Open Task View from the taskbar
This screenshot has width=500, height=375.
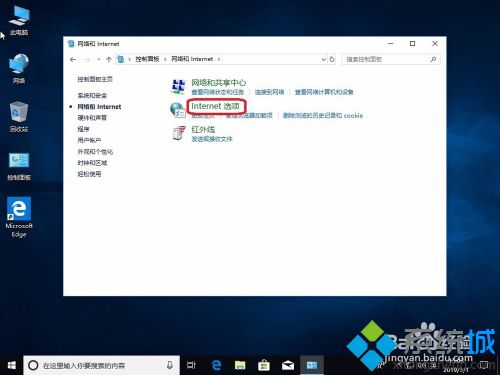pyautogui.click(x=191, y=365)
